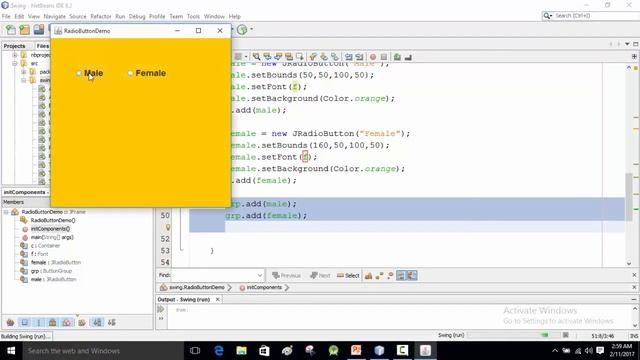Viewport: 640px width, 360px height.
Task: Open the Debug menu
Action: pyautogui.click(x=137, y=16)
